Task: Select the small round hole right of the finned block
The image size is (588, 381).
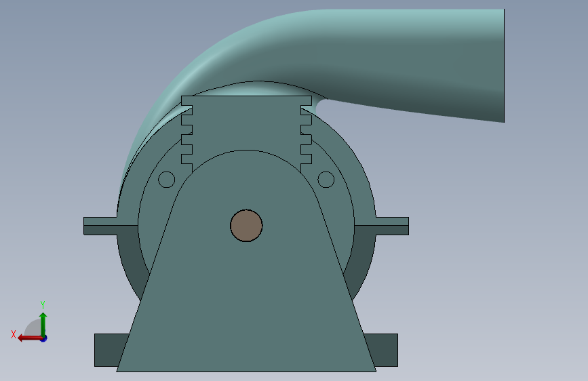Action: tap(326, 180)
